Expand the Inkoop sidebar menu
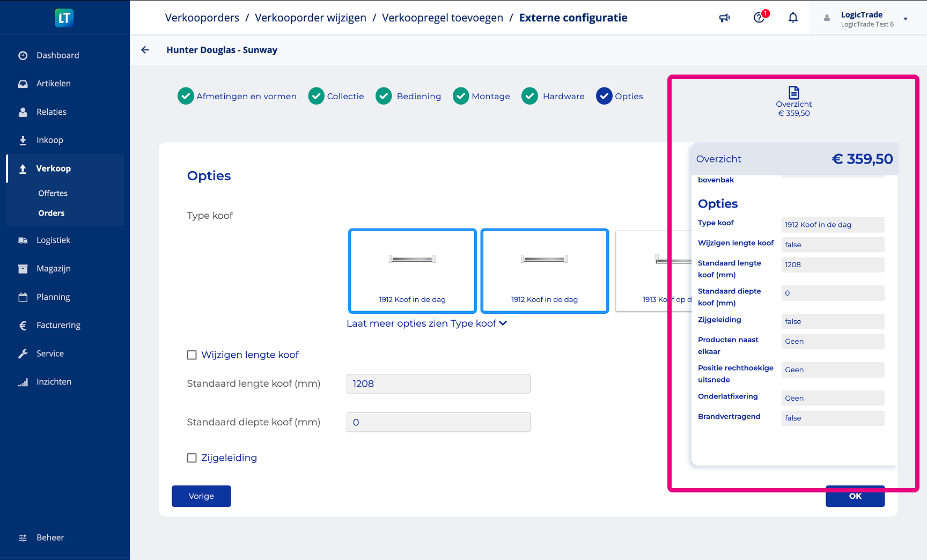 point(49,140)
